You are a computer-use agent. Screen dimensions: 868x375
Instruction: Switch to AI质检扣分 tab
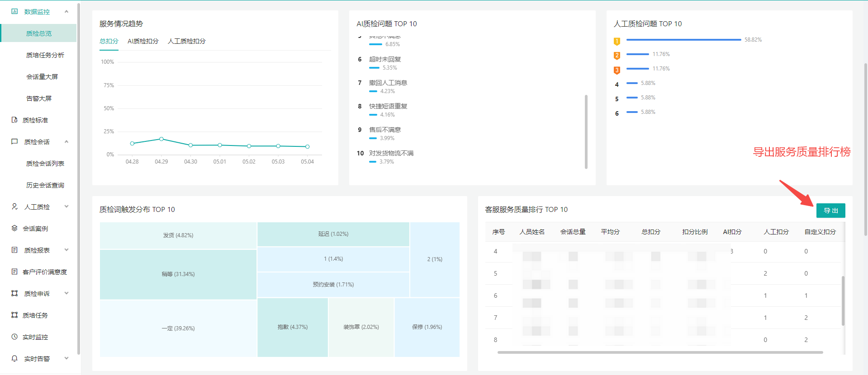143,41
